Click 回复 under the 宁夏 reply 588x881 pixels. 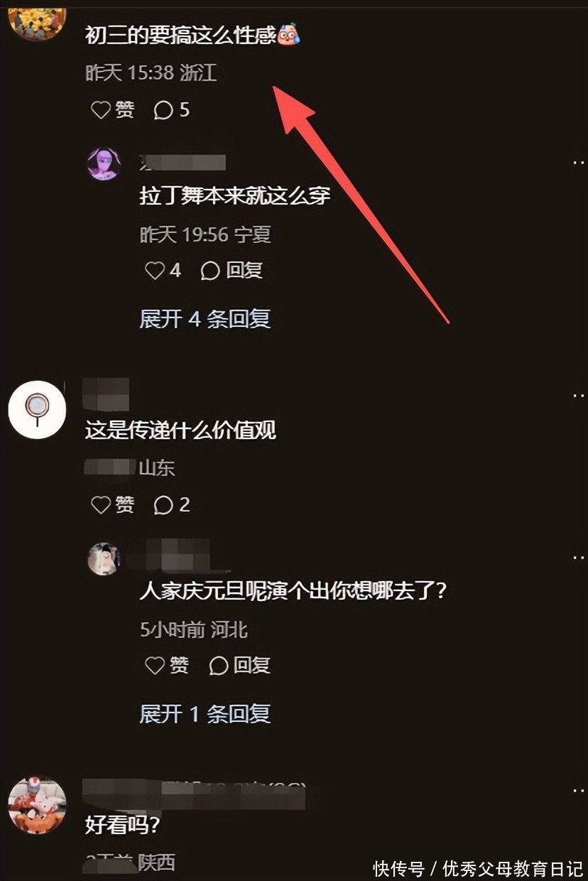tap(232, 271)
